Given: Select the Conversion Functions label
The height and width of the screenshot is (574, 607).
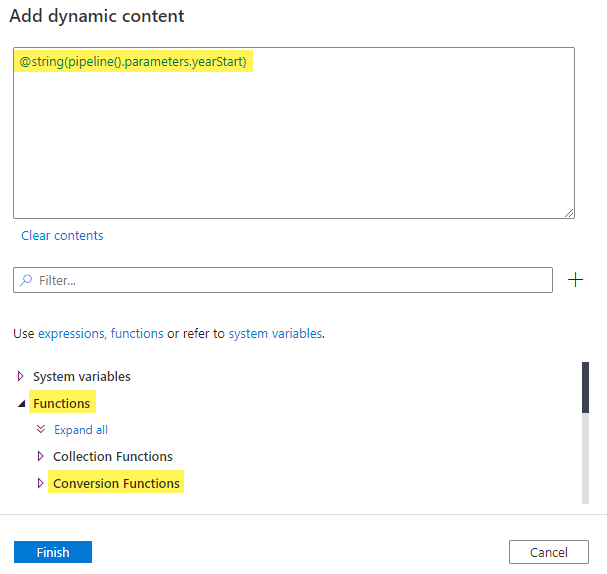Looking at the screenshot, I should click(116, 484).
